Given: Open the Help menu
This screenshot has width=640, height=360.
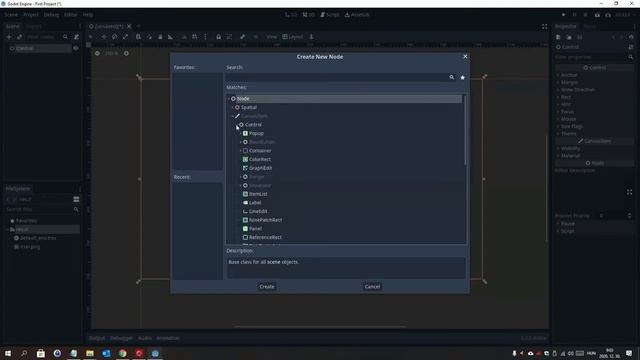Looking at the screenshot, I should (88, 15).
